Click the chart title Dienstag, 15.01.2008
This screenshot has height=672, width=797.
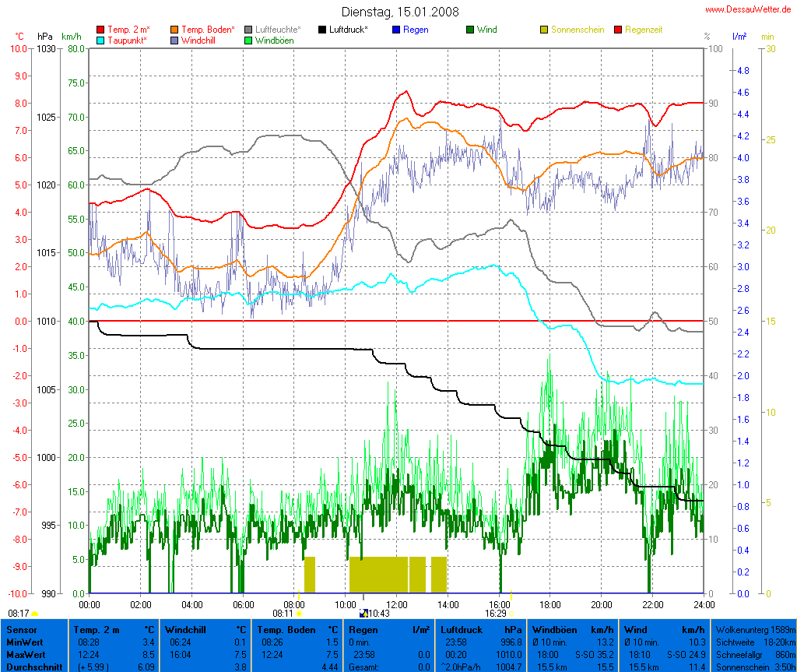pyautogui.click(x=400, y=12)
